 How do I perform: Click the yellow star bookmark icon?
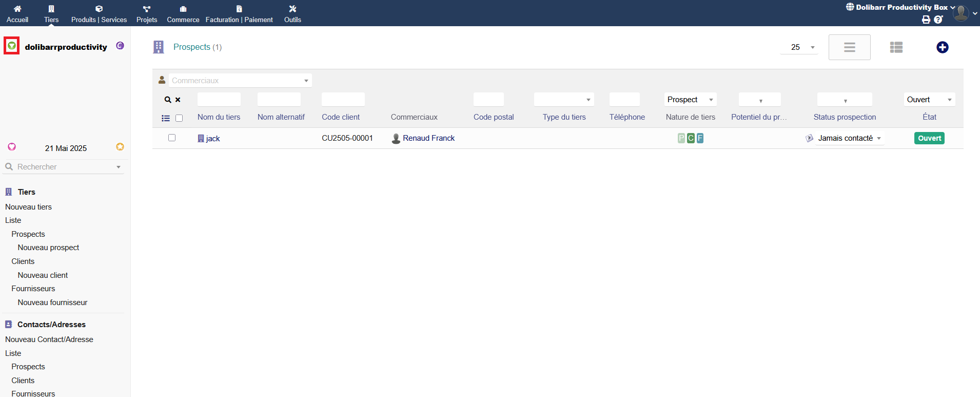[x=120, y=147]
